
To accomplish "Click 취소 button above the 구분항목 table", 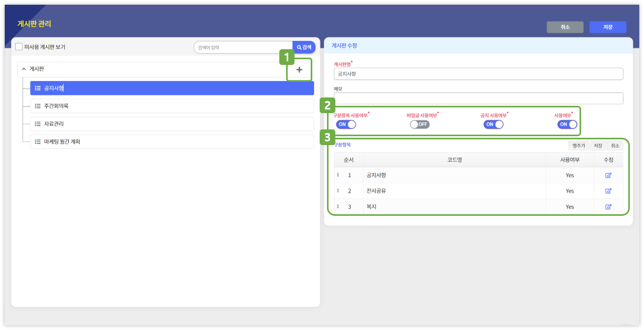I will pos(615,146).
